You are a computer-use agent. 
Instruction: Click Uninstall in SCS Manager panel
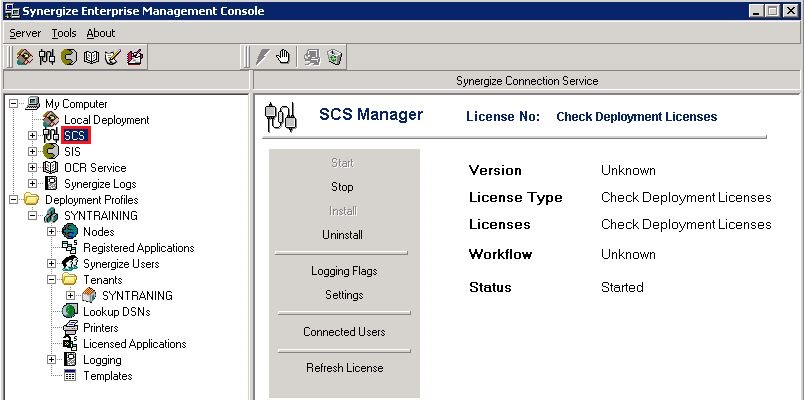[343, 235]
